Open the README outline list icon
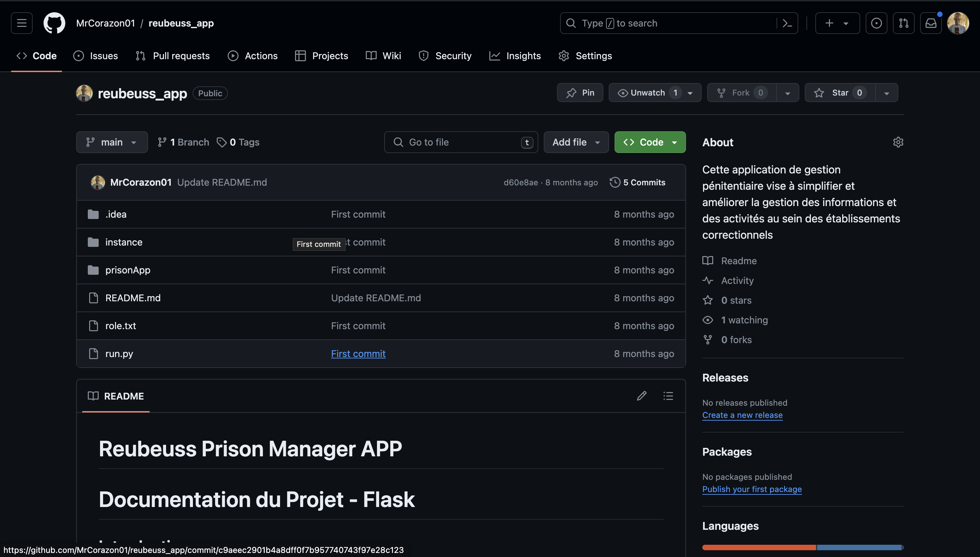 668,396
